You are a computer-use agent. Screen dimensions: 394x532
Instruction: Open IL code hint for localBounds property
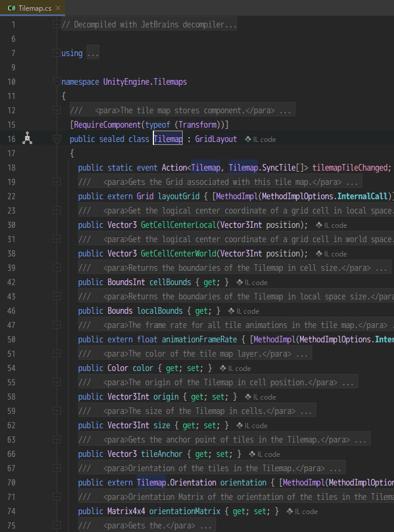coord(244,311)
